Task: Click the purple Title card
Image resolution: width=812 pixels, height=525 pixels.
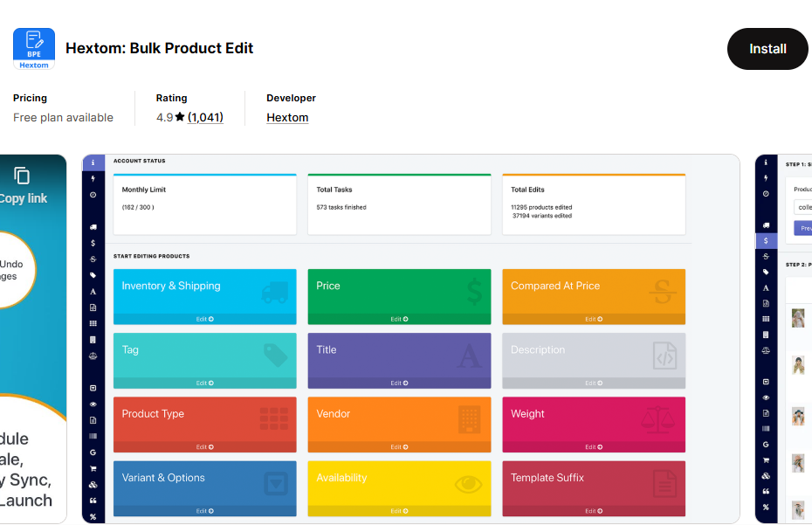Action: pyautogui.click(x=399, y=361)
